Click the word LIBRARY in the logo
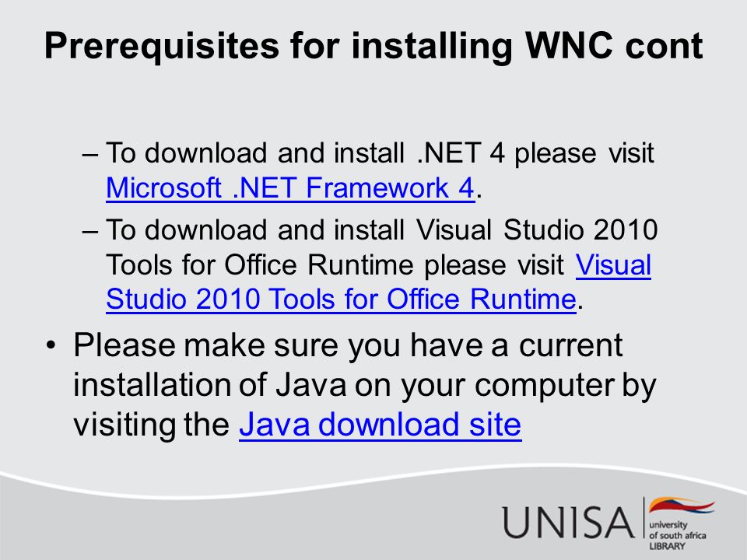 (667, 546)
